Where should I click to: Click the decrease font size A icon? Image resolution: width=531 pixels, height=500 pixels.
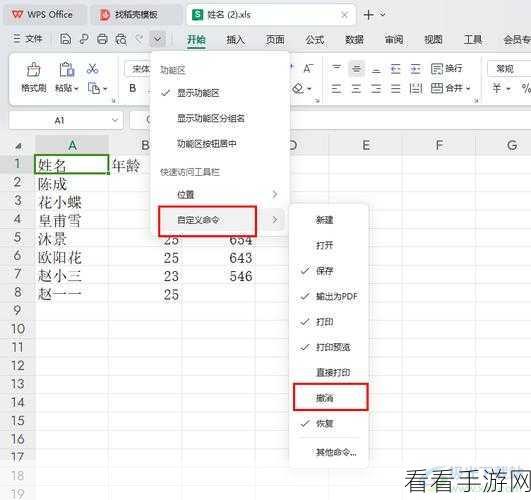(308, 69)
